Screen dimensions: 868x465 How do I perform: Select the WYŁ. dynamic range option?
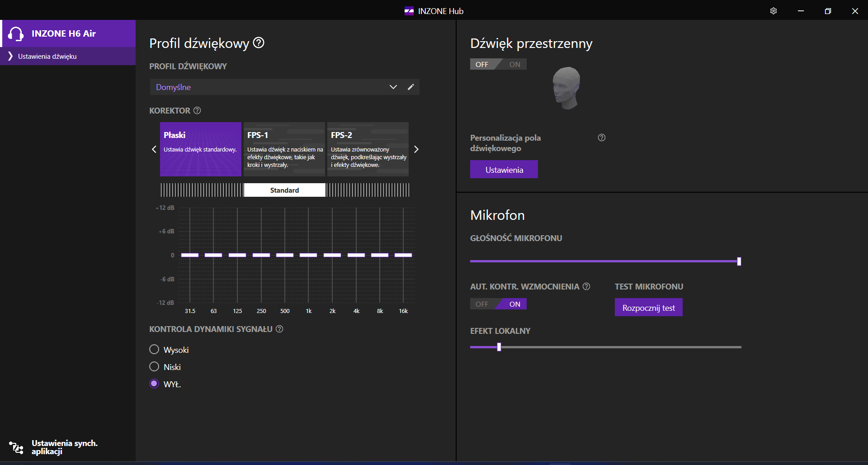coord(154,384)
